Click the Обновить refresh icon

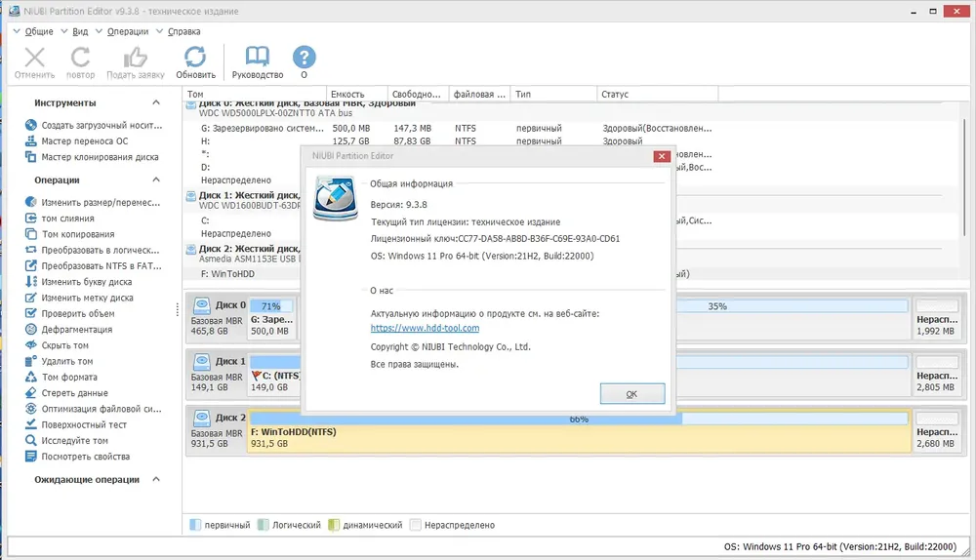coord(195,58)
